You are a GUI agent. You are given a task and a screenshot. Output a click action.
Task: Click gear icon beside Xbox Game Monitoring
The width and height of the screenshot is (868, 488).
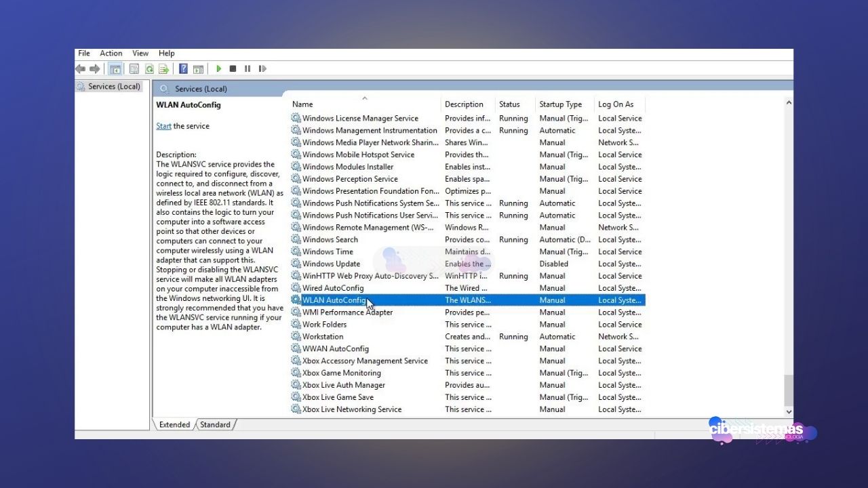pyautogui.click(x=296, y=373)
